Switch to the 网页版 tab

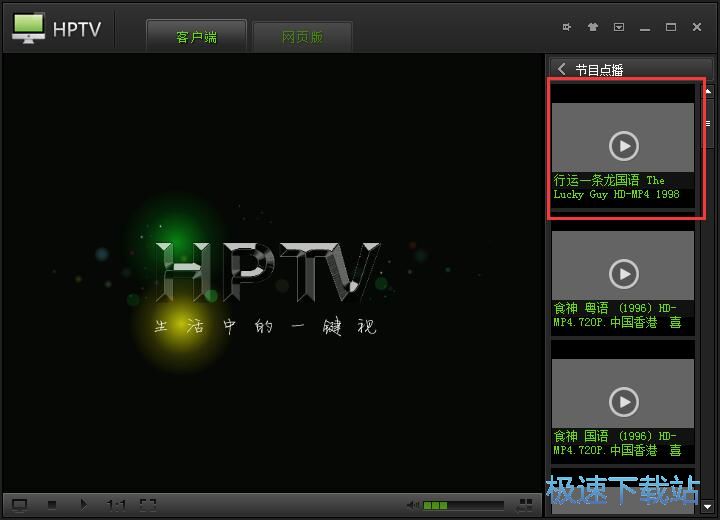tap(302, 37)
